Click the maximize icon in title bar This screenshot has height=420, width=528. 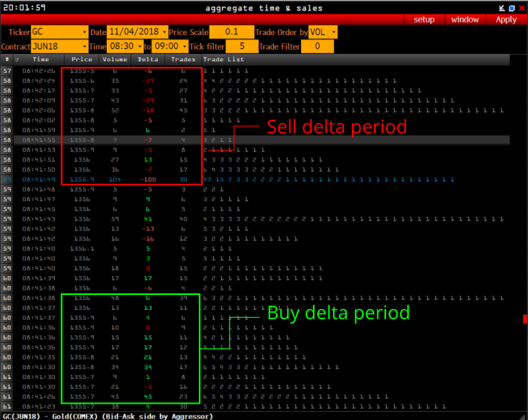point(511,8)
